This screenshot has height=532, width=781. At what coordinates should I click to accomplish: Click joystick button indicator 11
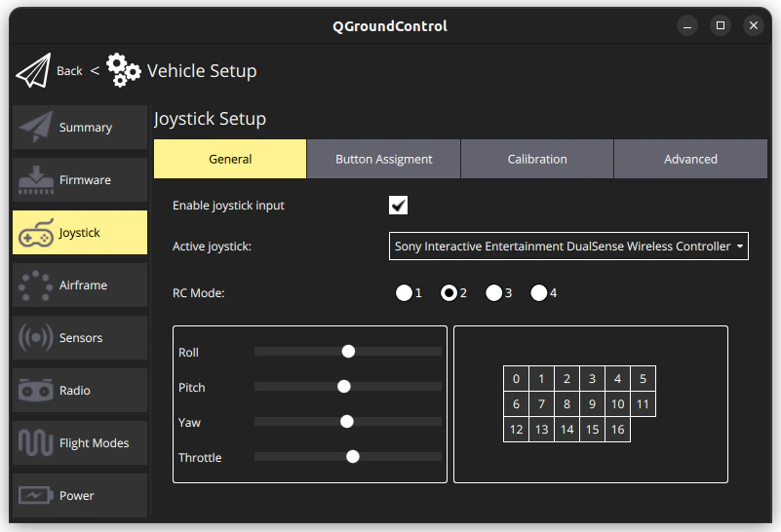643,404
